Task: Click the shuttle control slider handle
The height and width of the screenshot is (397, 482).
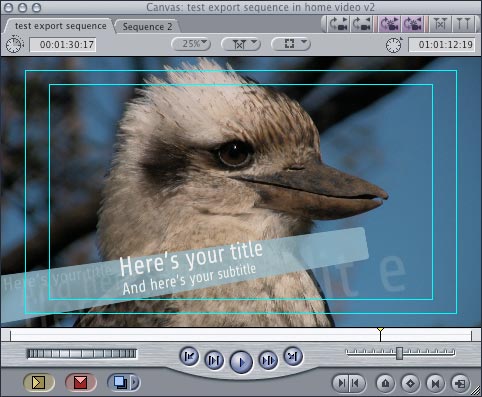Action: point(399,353)
